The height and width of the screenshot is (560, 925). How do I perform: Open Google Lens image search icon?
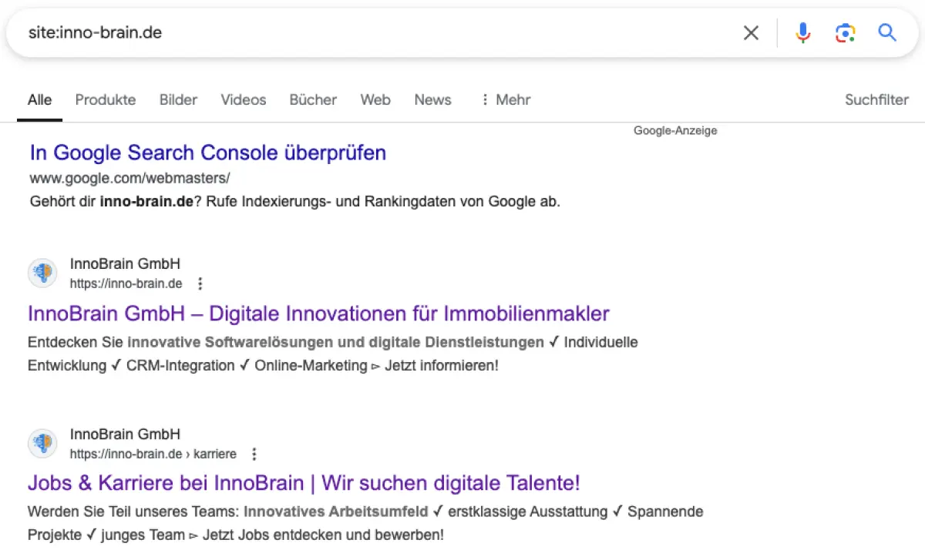[846, 32]
